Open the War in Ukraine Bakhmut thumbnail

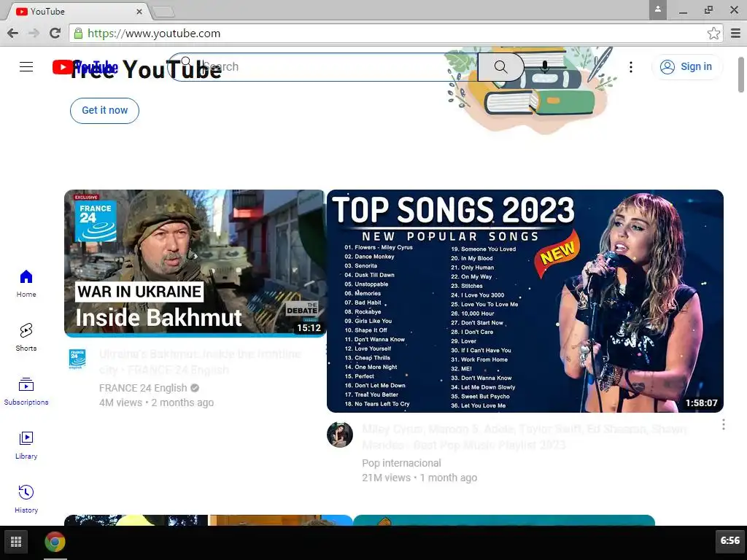point(196,263)
